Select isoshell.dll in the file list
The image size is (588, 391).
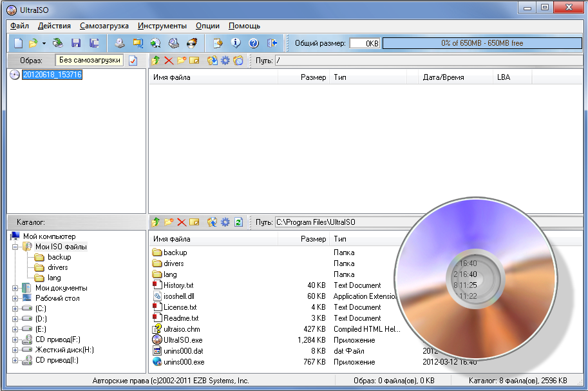(x=179, y=296)
